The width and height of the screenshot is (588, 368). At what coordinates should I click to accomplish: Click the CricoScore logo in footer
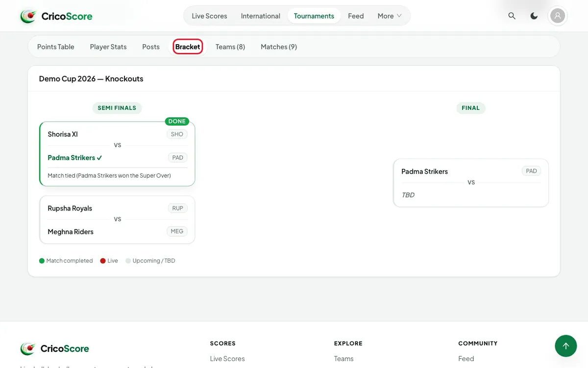point(55,349)
